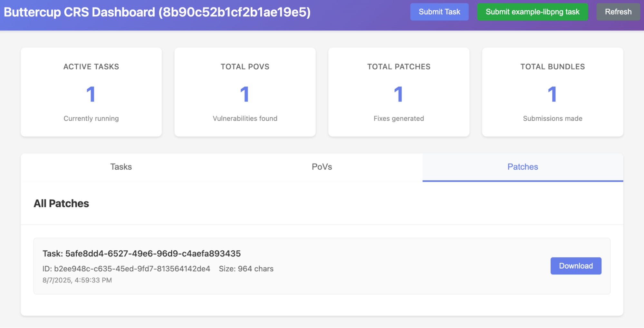Refresh the dashboard
Screen dimensions: 644x328
pyautogui.click(x=618, y=12)
